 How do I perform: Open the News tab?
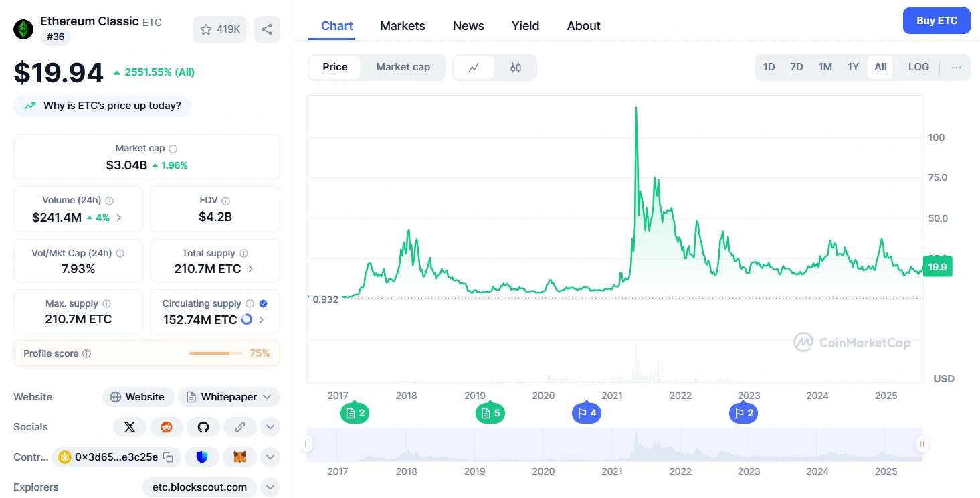tap(468, 26)
